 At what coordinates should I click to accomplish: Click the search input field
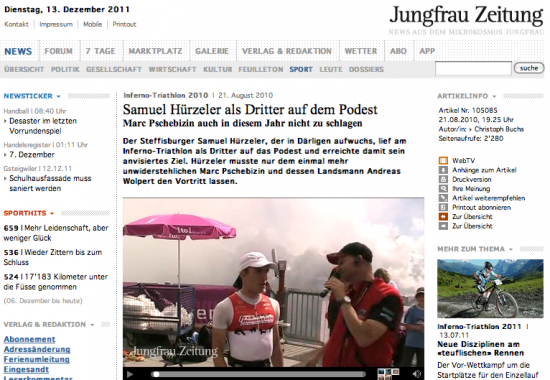[x=473, y=68]
